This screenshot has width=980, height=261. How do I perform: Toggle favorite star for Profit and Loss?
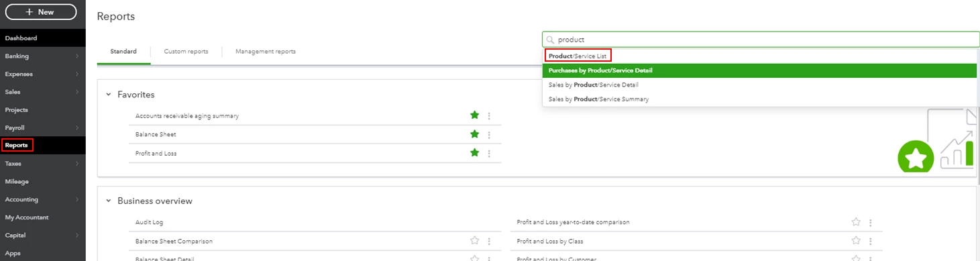coord(475,153)
